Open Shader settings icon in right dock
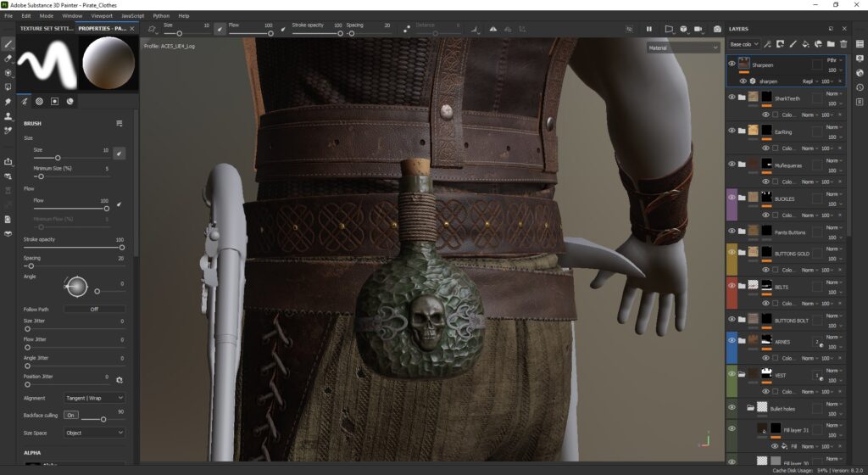 (860, 73)
